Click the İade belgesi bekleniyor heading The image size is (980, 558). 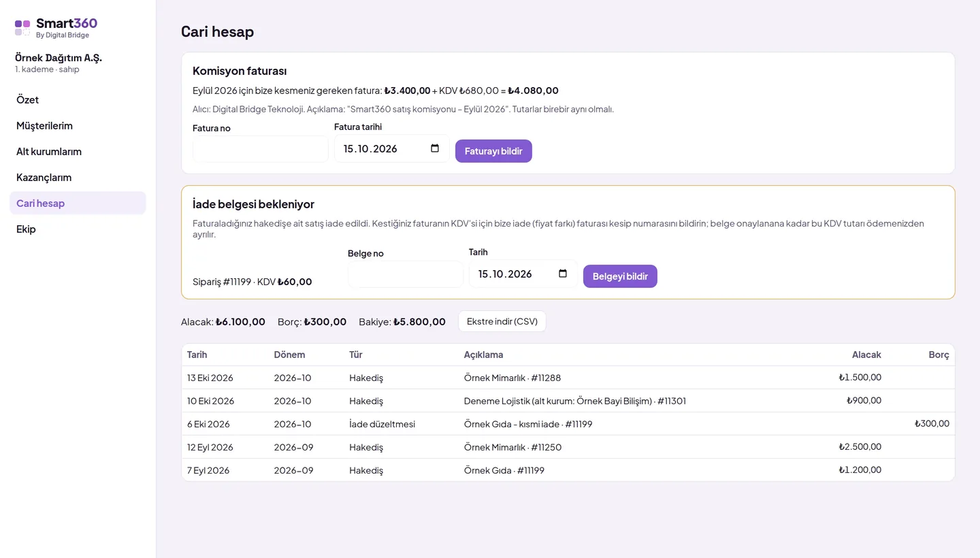pos(253,204)
